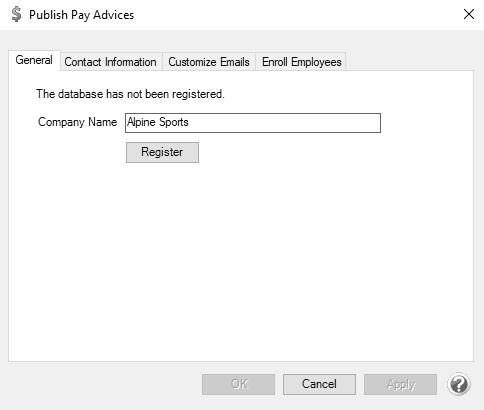Click the Publish Pay Advices window title
Screen dimensions: 484x410
point(82,15)
